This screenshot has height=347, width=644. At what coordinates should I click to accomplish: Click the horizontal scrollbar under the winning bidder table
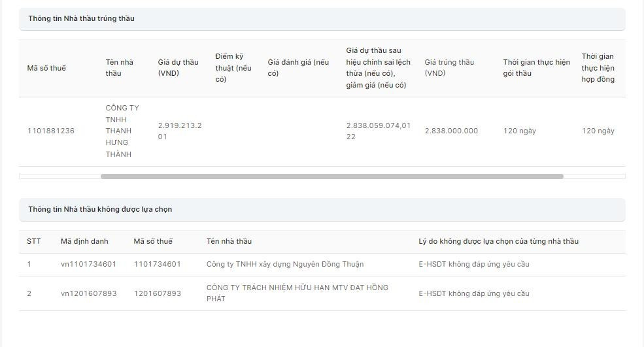pos(331,176)
